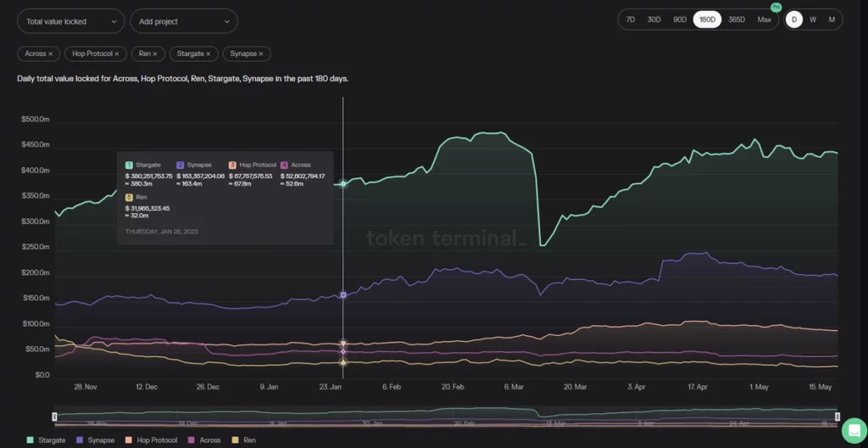Remove the Across project chip
This screenshot has height=448, width=868.
coord(50,53)
